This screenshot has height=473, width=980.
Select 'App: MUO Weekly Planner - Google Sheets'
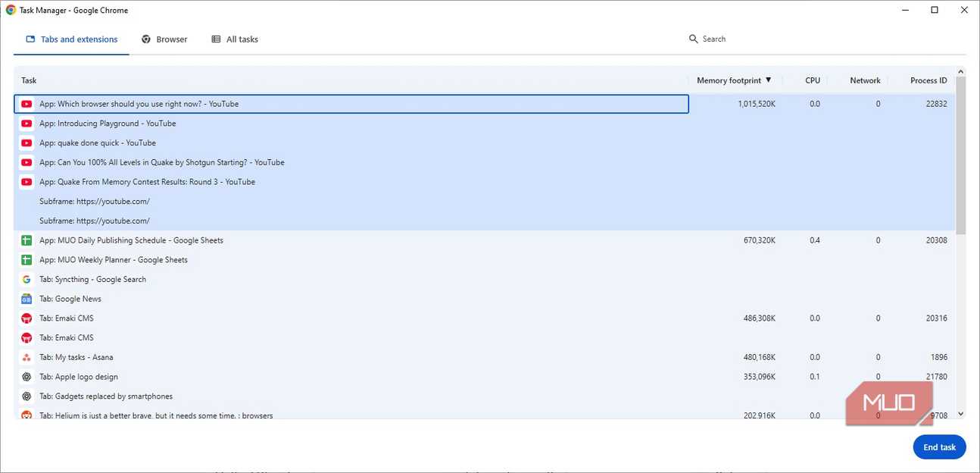click(485, 260)
